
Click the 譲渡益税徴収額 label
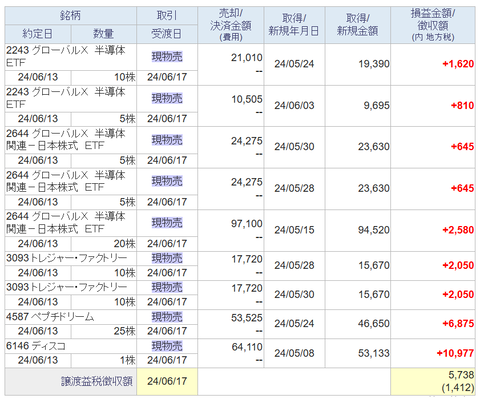[x=97, y=381]
